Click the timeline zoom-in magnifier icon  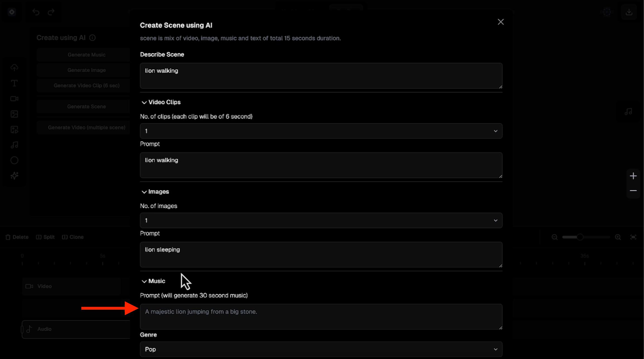click(618, 237)
